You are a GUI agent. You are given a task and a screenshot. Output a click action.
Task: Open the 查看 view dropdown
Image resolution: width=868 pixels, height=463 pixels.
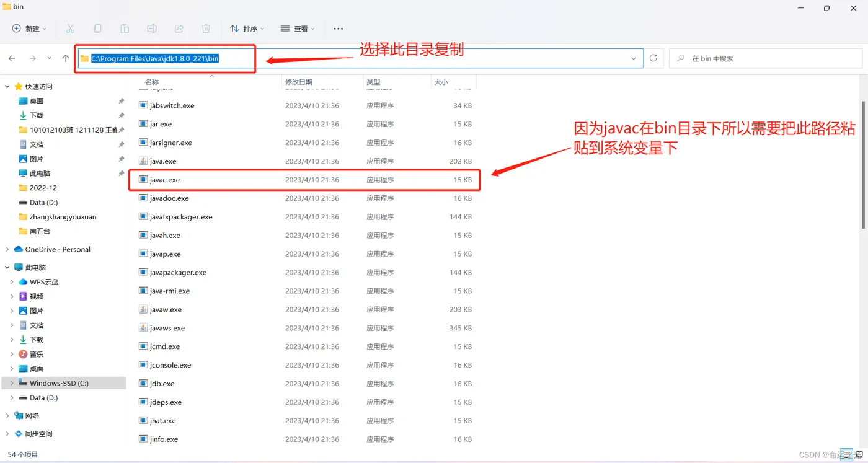(298, 29)
